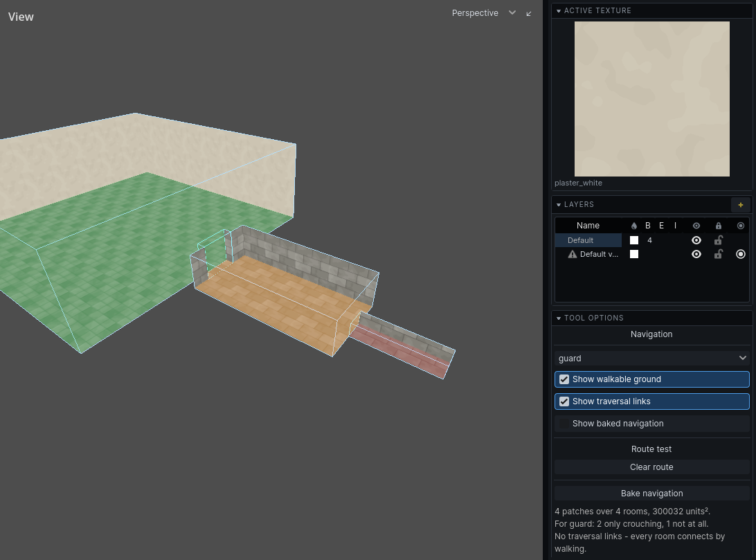Select the active radio on Default v... row
The width and height of the screenshot is (756, 560).
(741, 254)
